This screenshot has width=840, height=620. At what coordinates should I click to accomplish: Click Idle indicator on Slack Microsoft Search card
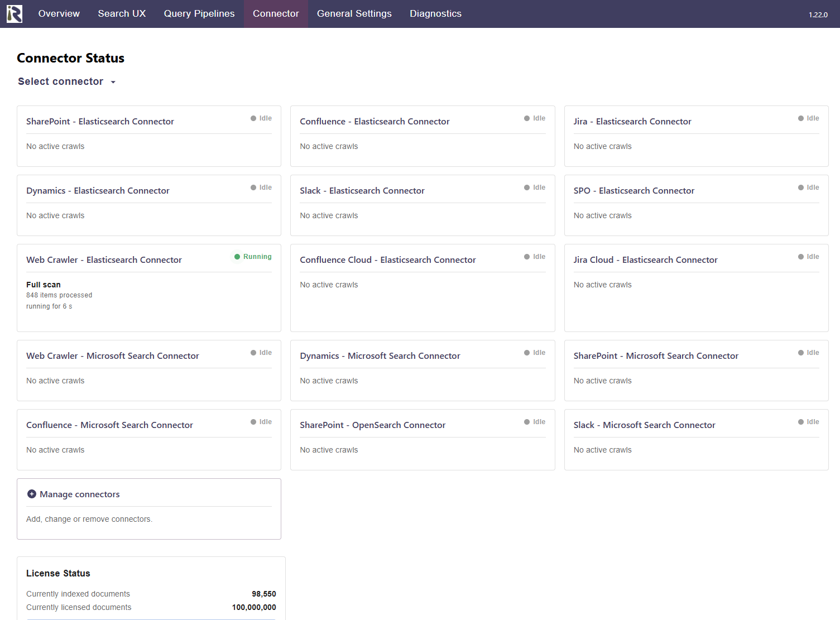coord(809,422)
